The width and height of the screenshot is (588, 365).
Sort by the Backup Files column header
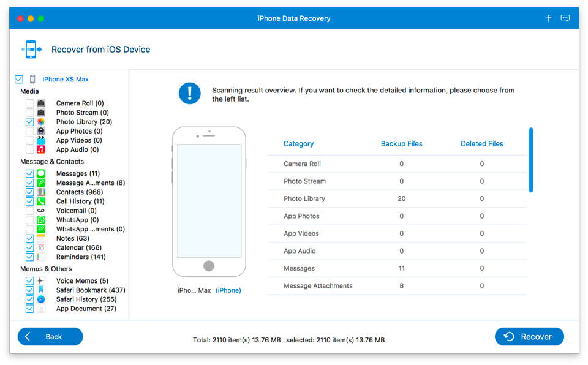(x=402, y=144)
